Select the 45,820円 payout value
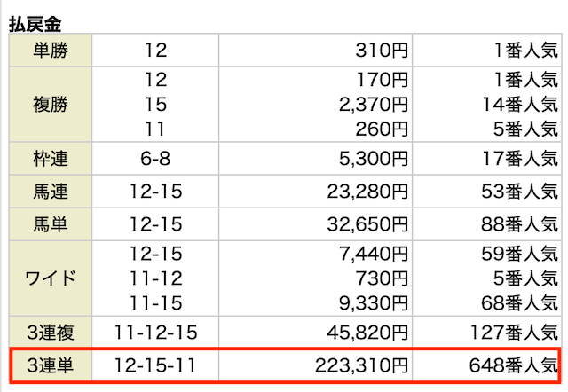This screenshot has width=568, height=392. tap(367, 333)
